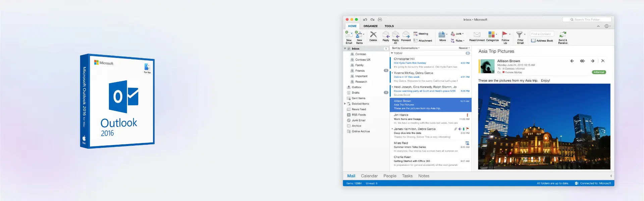Create a New Email
This screenshot has width=644, height=201.
tap(349, 37)
